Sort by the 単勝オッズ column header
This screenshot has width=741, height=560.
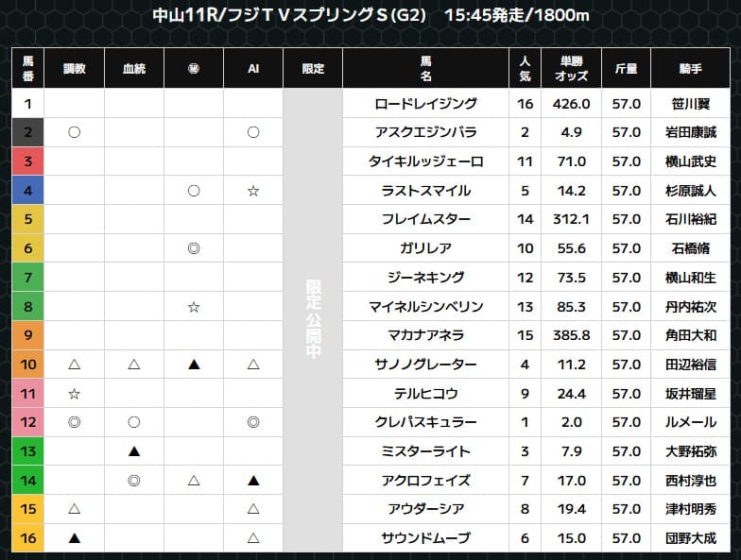coord(573,69)
